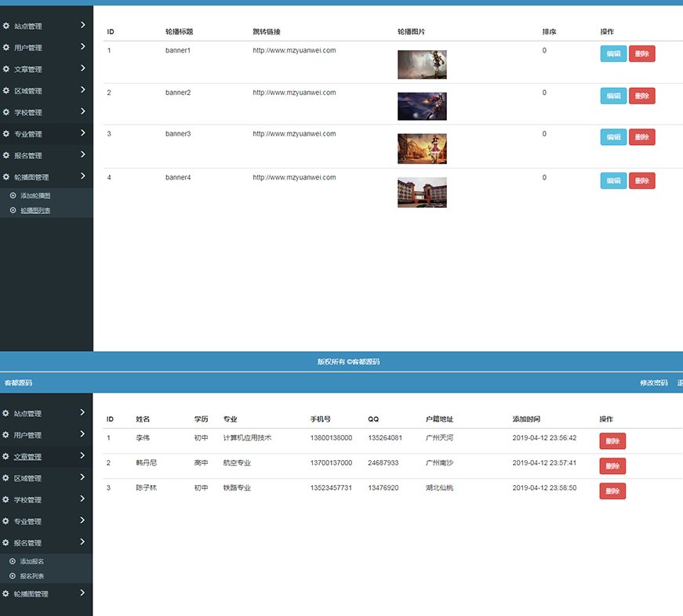The height and width of the screenshot is (616, 683).
Task: Expand the 轮播图管理 chevron in the lower sidebar
Action: 82,593
